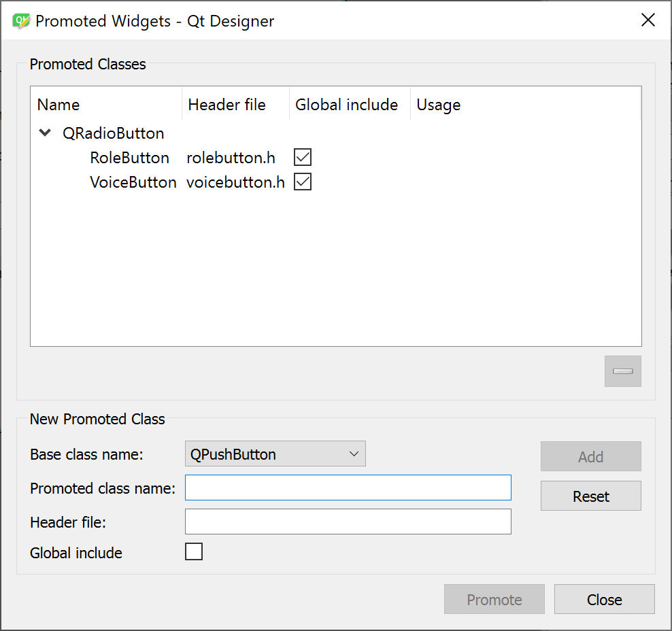Uncheck global include for VoiceButton
This screenshot has width=672, height=631.
[x=303, y=182]
